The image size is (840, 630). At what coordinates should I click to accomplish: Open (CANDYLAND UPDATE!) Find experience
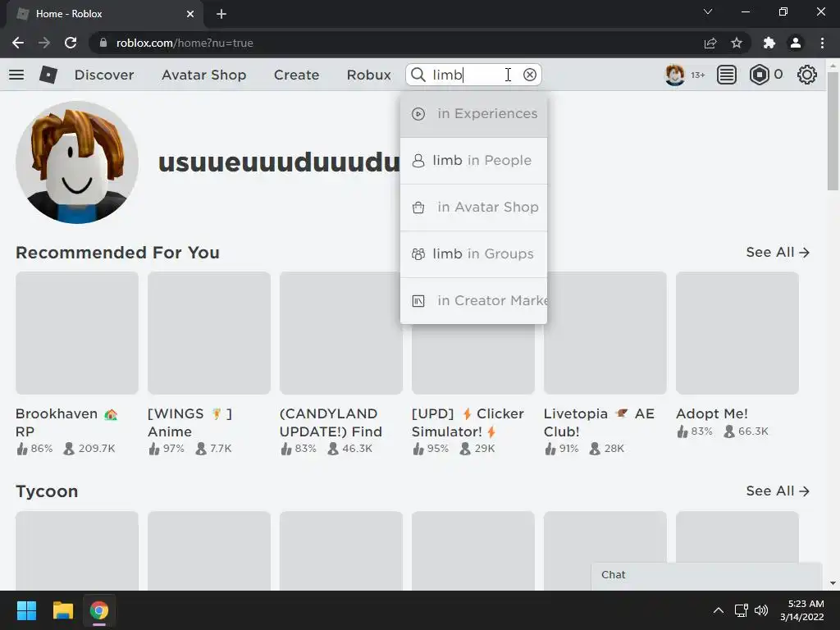click(x=340, y=333)
